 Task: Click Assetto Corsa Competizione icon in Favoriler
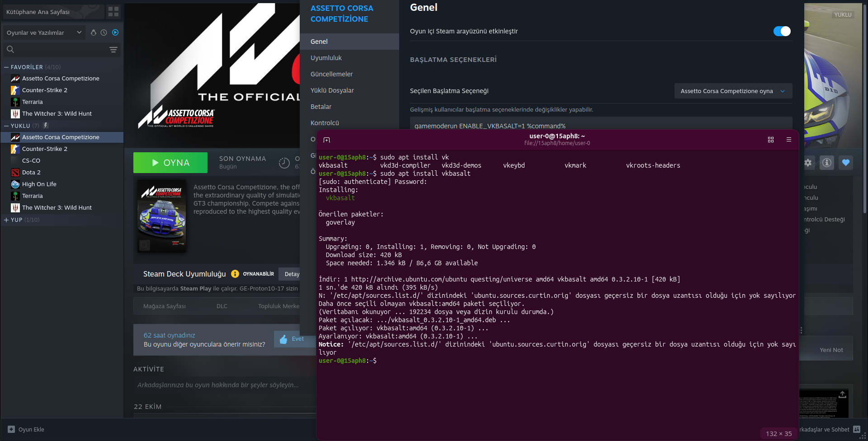(15, 79)
